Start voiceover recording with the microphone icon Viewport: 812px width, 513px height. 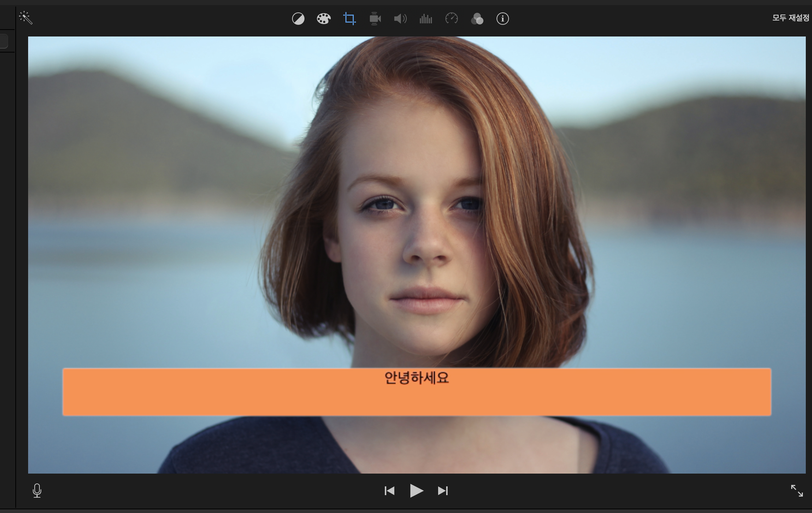tap(37, 490)
